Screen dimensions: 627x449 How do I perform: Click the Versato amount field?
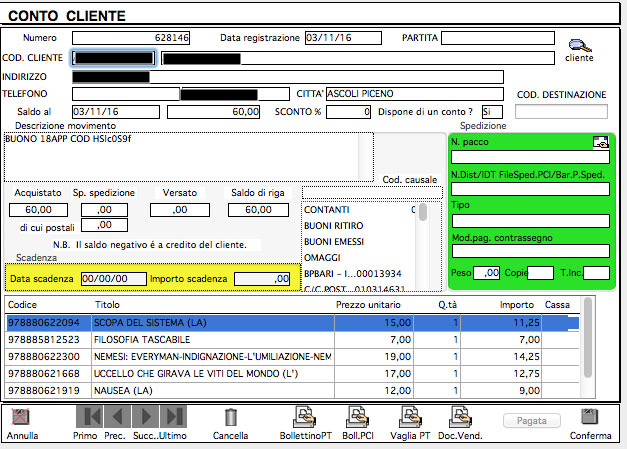[x=180, y=210]
